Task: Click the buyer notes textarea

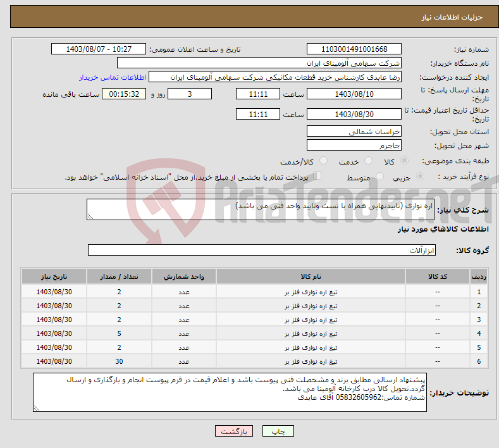Action: [x=230, y=392]
